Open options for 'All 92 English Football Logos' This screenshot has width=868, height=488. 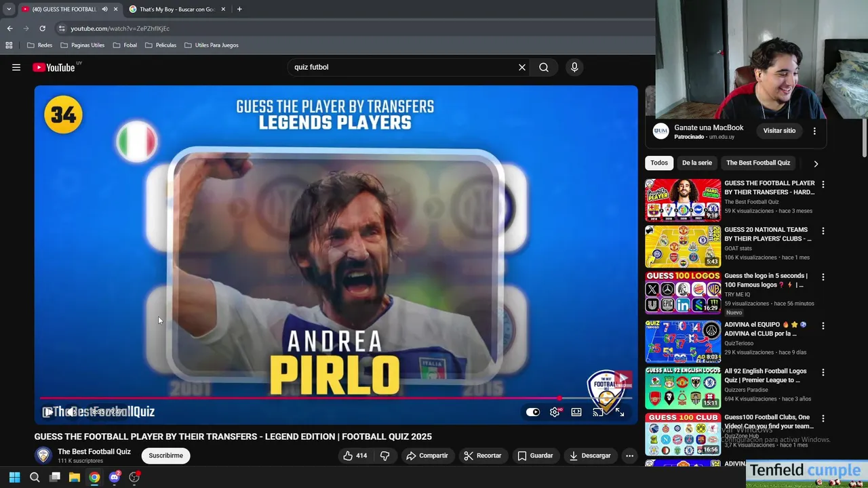(x=823, y=372)
